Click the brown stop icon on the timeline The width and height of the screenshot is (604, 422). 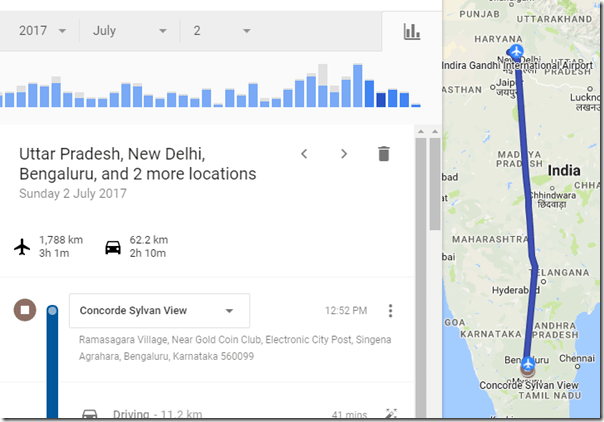25,310
